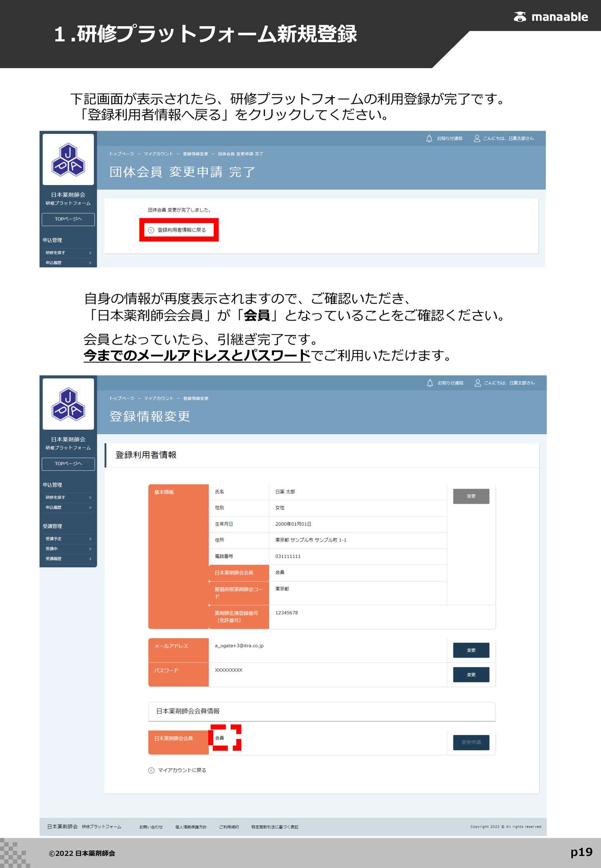This screenshot has width=601, height=868.
Task: Select 受講中 in the 受講管理 menu
Action: pyautogui.click(x=51, y=549)
